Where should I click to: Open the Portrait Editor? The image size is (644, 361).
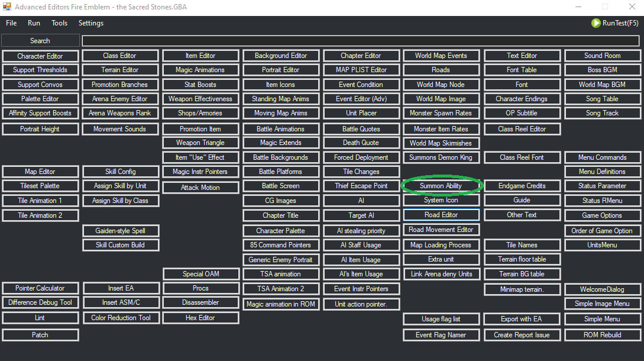pyautogui.click(x=280, y=70)
